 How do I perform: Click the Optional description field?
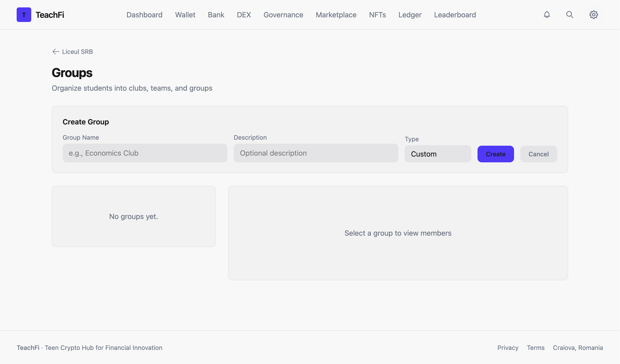[x=316, y=153]
